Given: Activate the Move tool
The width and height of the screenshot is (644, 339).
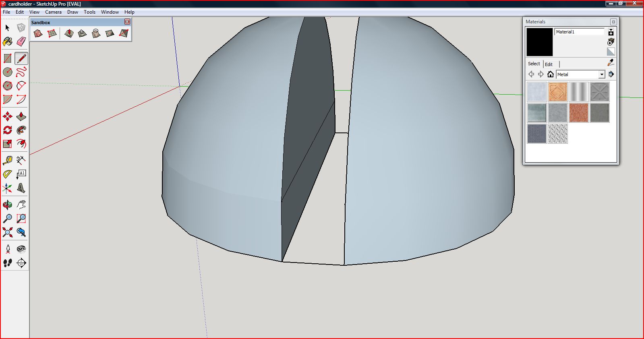Looking at the screenshot, I should [x=8, y=117].
